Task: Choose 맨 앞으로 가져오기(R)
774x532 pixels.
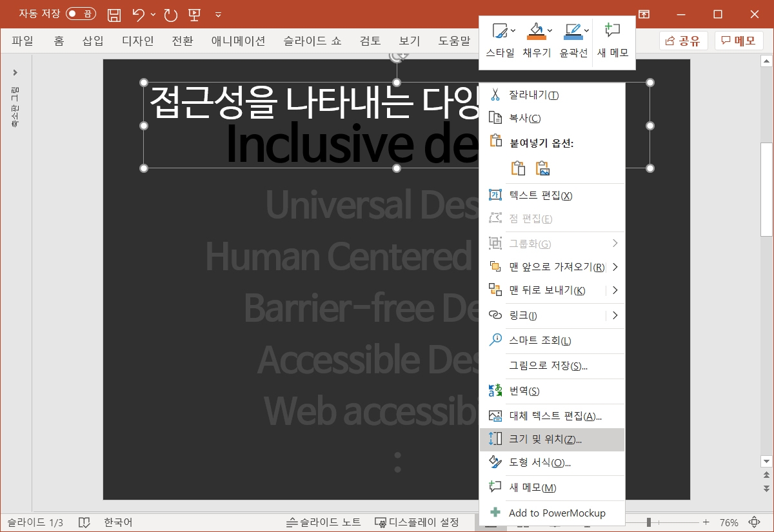Action: tap(553, 267)
